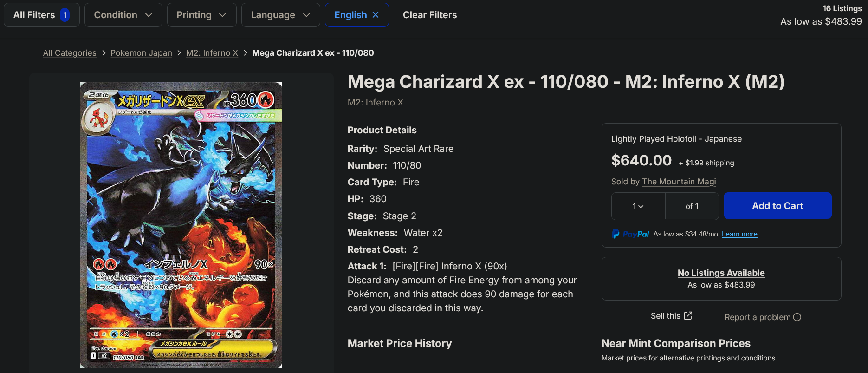Click No Listings Available link
The width and height of the screenshot is (868, 373).
click(x=721, y=273)
